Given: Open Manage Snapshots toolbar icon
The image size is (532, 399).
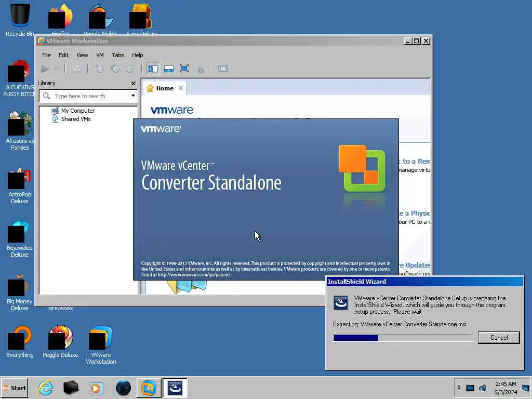Looking at the screenshot, I should pos(130,69).
